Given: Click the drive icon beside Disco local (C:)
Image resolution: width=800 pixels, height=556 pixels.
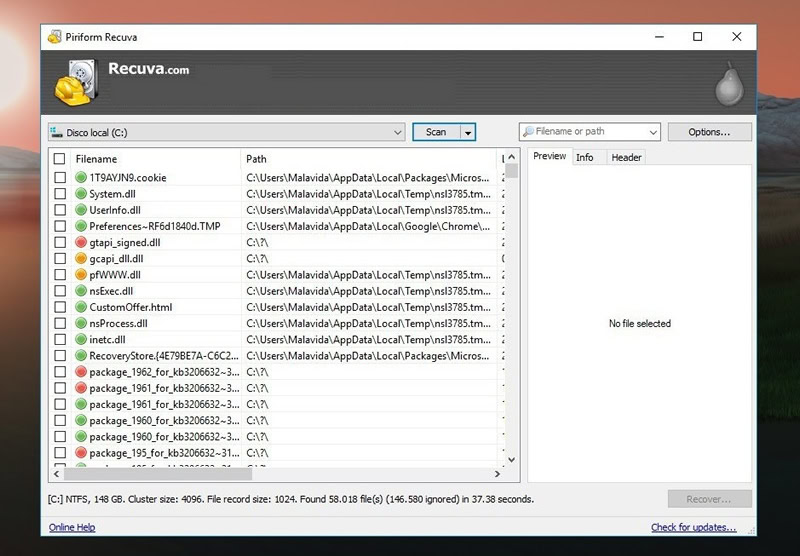Looking at the screenshot, I should click(56, 133).
